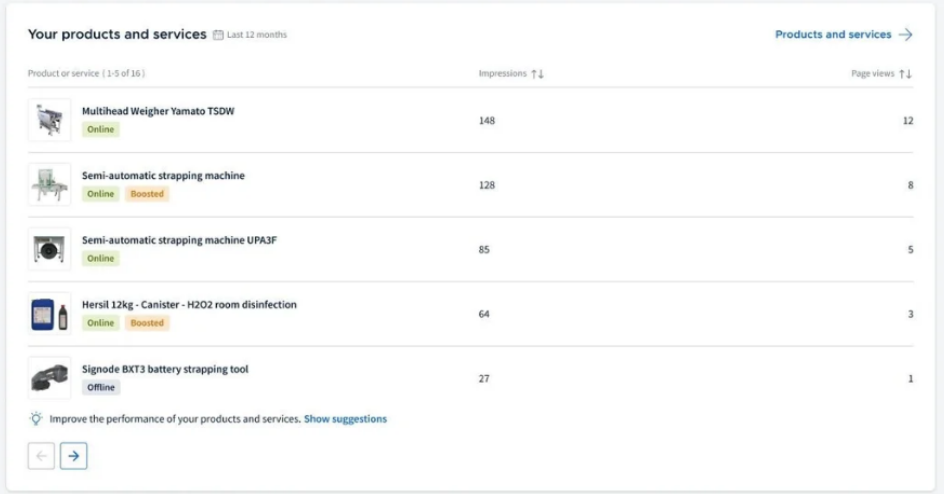Go to next page of products
This screenshot has height=494, width=944.
tap(73, 456)
